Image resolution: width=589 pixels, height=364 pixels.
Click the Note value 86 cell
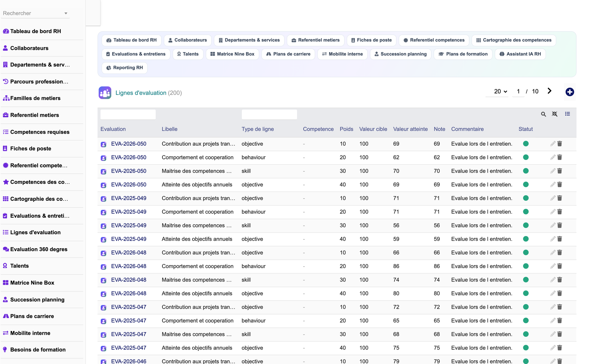[x=436, y=266]
